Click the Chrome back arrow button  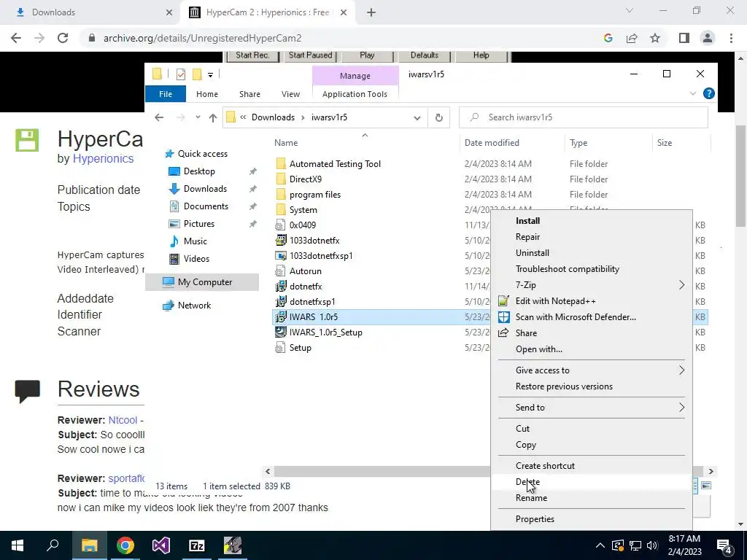point(16,38)
